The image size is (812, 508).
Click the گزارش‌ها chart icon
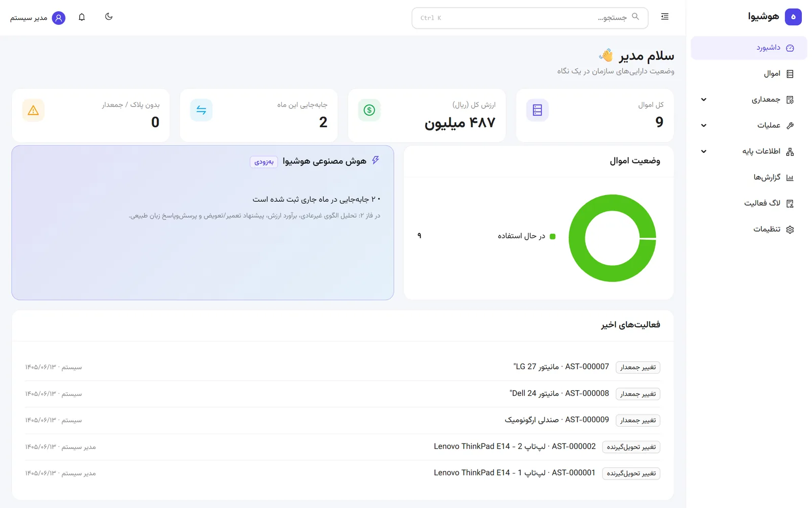coord(790,178)
